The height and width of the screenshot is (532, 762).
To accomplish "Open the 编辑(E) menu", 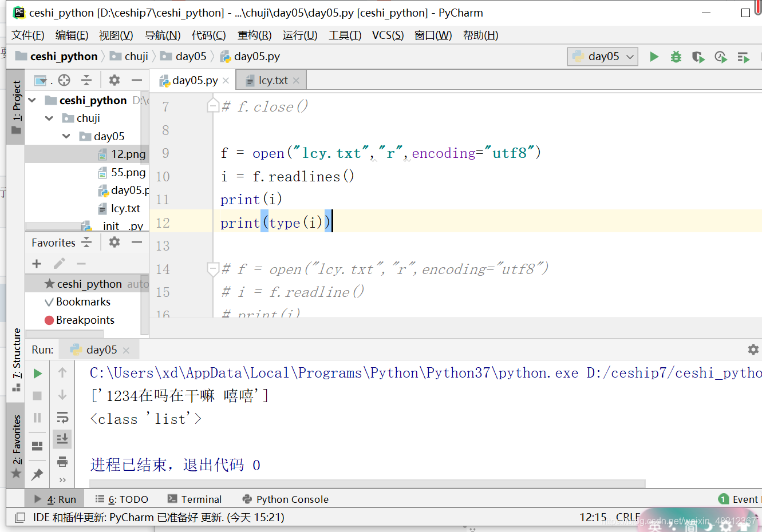I will (x=72, y=35).
